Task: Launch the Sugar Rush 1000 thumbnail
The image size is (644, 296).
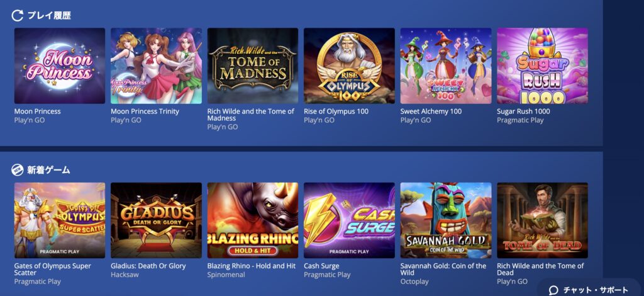Action: pos(542,65)
